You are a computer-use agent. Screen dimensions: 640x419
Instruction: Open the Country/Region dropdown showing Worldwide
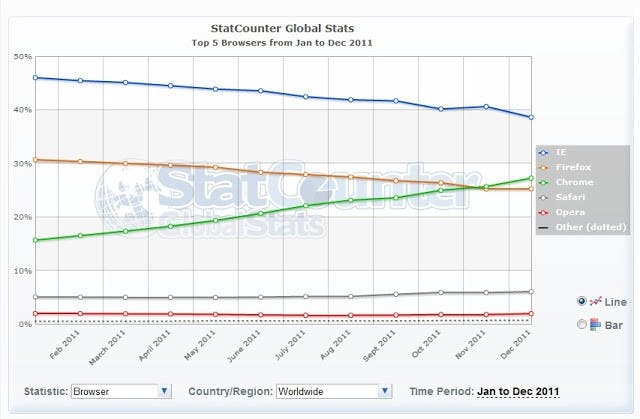point(333,391)
